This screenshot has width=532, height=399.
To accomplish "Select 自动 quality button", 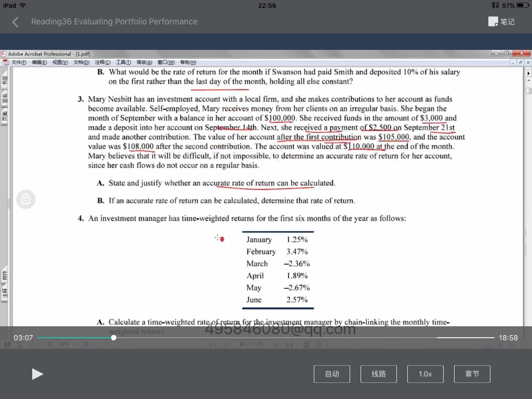I will [x=332, y=374].
